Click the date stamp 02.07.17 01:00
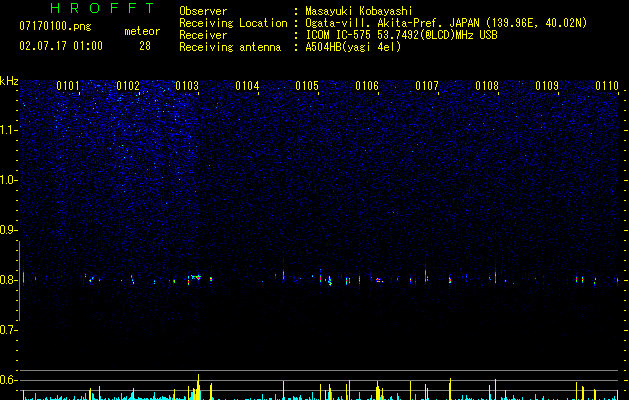This screenshot has height=400, width=629. [61, 46]
